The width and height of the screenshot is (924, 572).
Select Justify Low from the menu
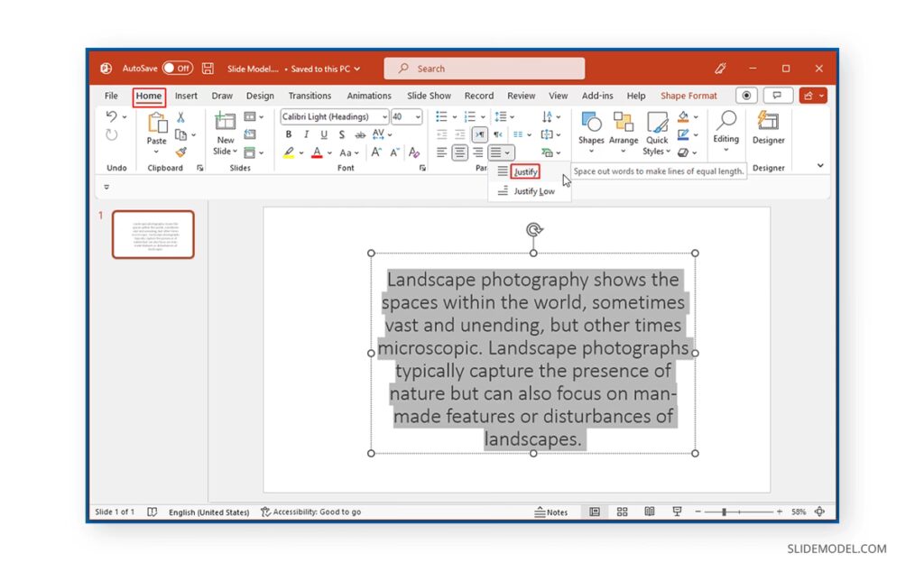[533, 191]
